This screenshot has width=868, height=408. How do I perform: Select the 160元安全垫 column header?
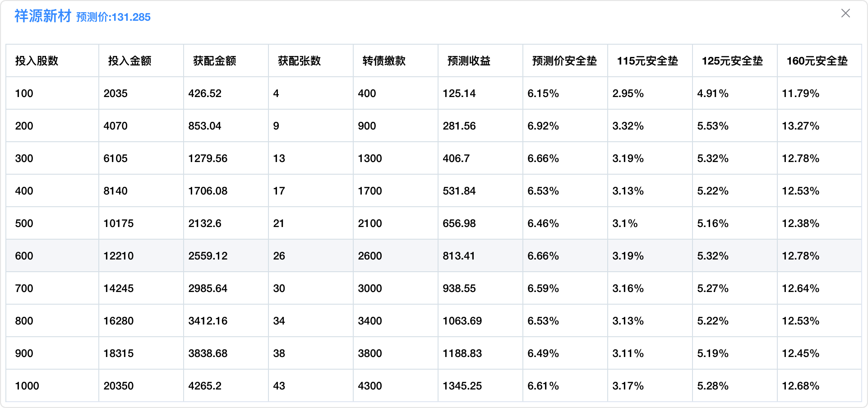point(817,61)
